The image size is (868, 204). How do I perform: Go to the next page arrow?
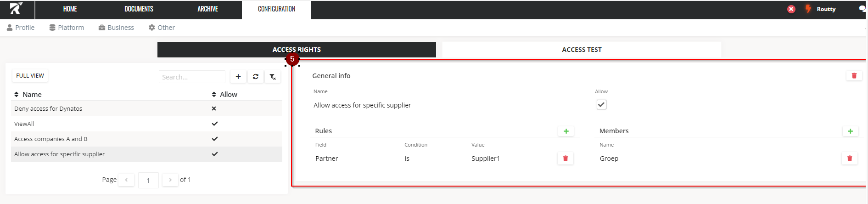tap(170, 180)
